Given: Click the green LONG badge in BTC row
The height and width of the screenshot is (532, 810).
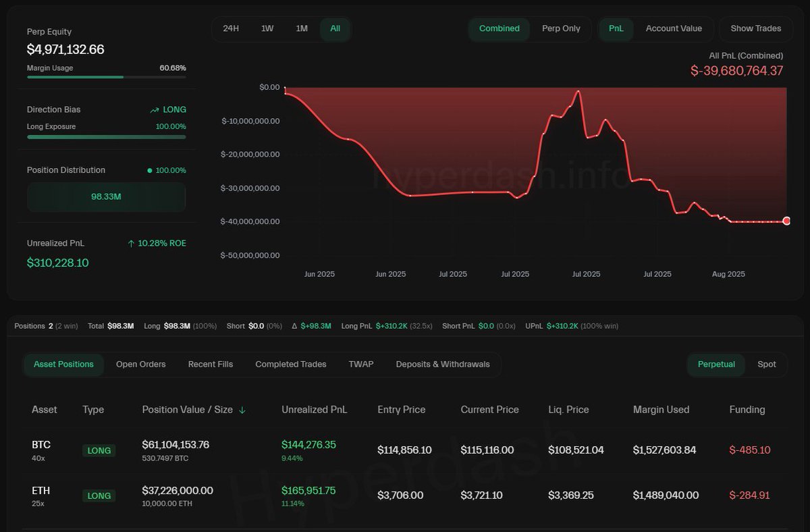Looking at the screenshot, I should 99,450.
